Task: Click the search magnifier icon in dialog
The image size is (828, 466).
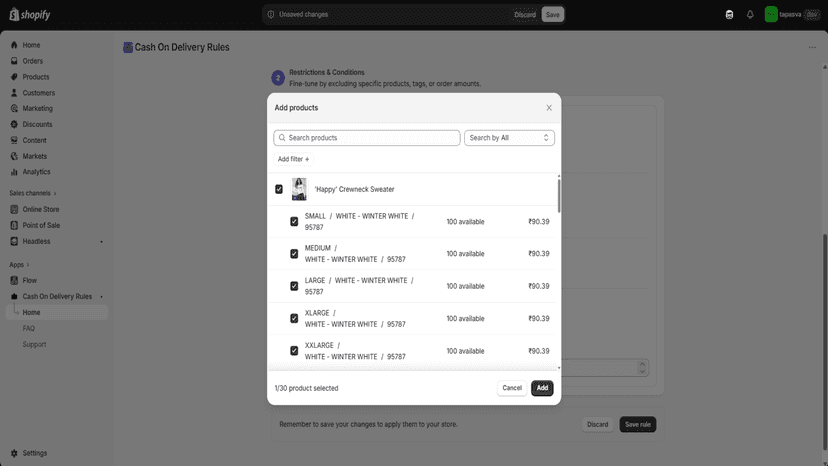Action: coord(282,138)
